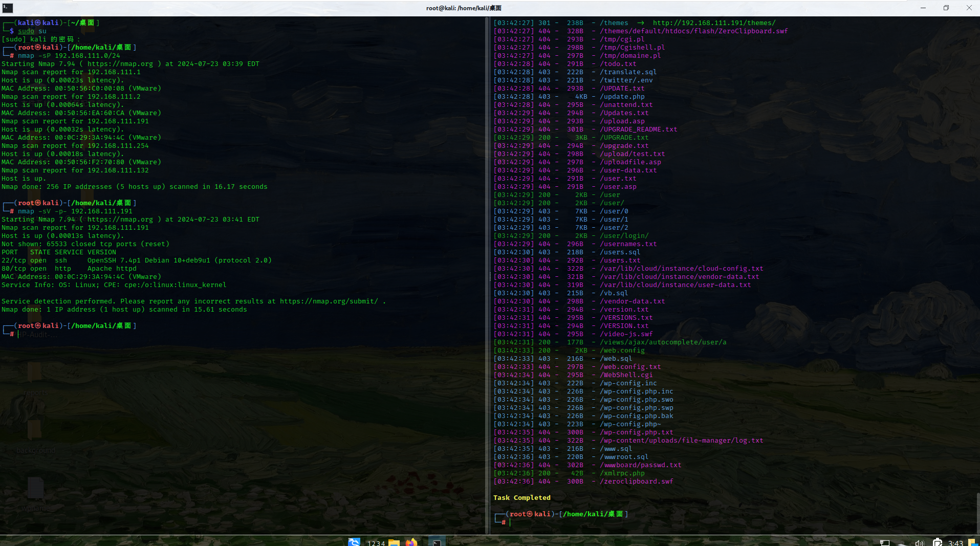Click the http://192.168.111.191/themes/ redirect URL
This screenshot has width=980, height=546.
pyautogui.click(x=714, y=23)
